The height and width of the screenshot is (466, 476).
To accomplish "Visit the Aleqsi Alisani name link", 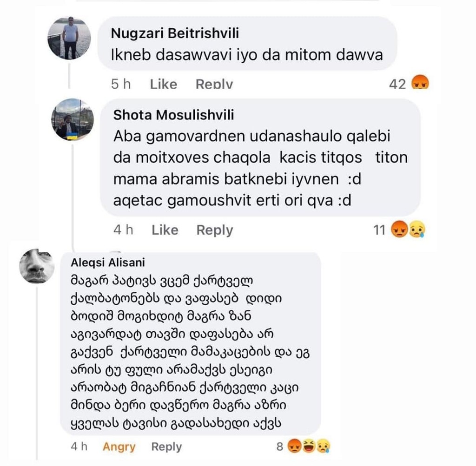I will pos(108,263).
